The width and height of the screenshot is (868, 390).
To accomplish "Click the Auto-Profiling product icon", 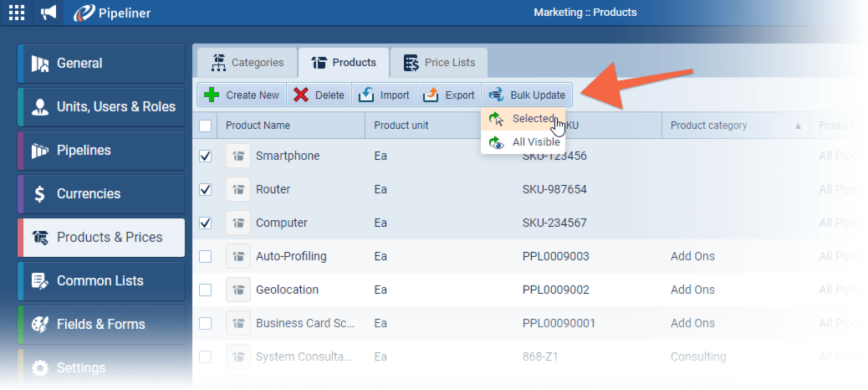I will 238,256.
